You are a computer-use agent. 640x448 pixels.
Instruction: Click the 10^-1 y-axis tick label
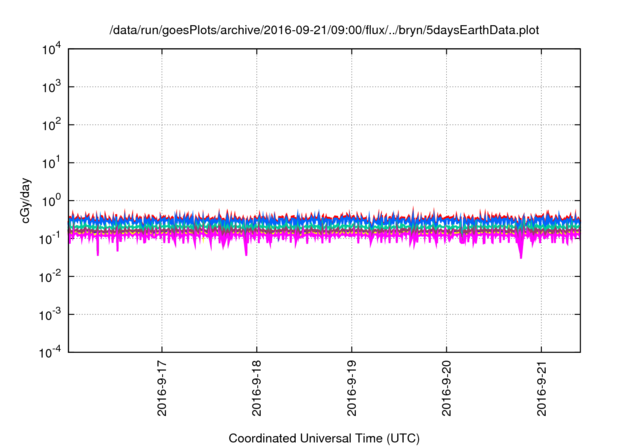point(50,238)
